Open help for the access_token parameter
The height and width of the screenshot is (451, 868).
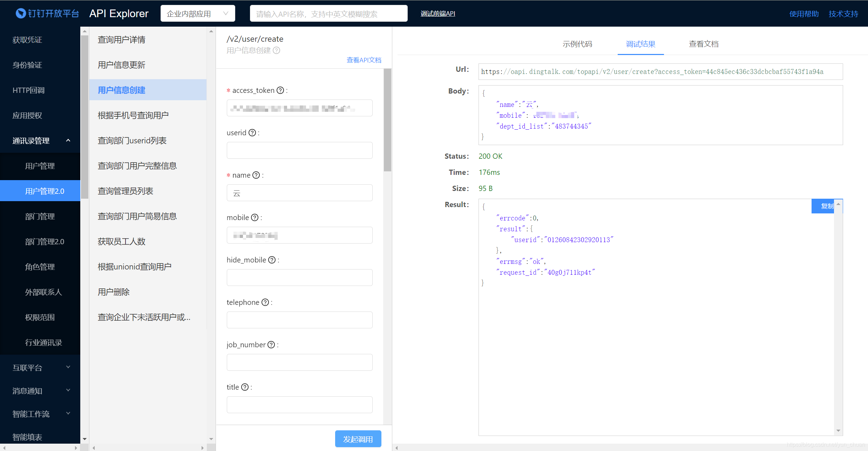[280, 90]
